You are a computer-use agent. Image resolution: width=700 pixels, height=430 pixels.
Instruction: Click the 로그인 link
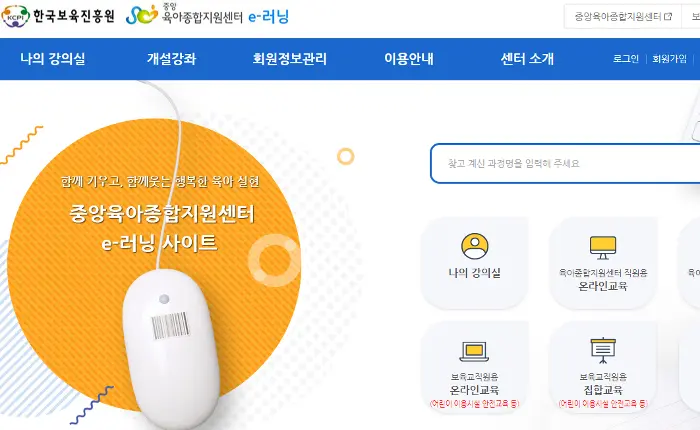tap(626, 59)
